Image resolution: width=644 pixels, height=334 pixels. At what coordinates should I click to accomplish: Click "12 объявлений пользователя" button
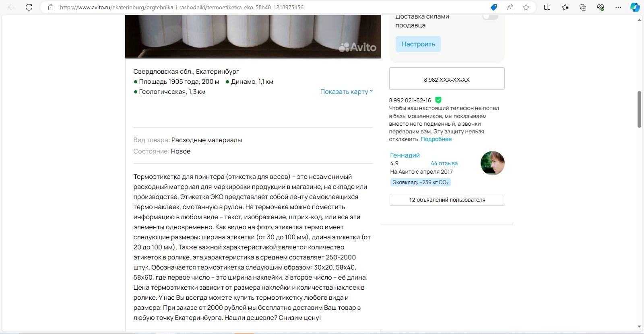pyautogui.click(x=447, y=200)
